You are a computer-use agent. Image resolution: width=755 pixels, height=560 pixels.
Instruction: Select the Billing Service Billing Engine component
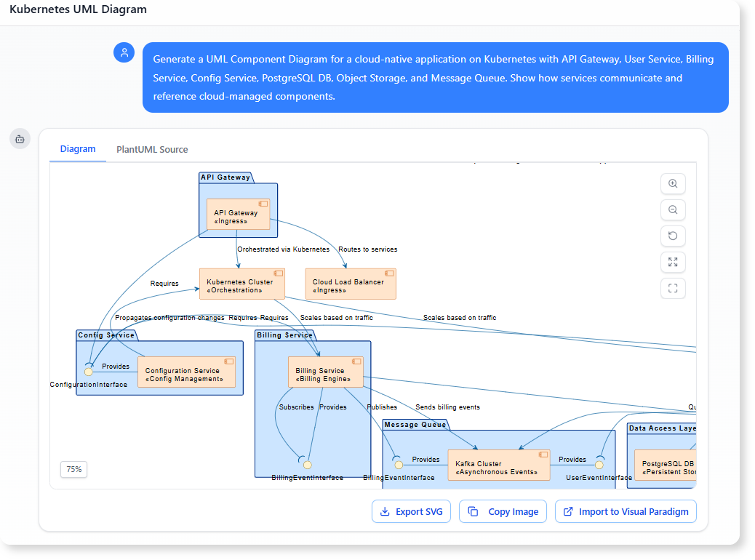pyautogui.click(x=325, y=371)
